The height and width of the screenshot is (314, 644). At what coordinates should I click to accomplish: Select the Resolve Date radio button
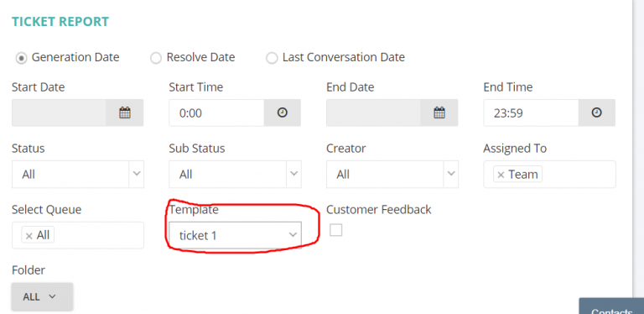click(x=156, y=58)
